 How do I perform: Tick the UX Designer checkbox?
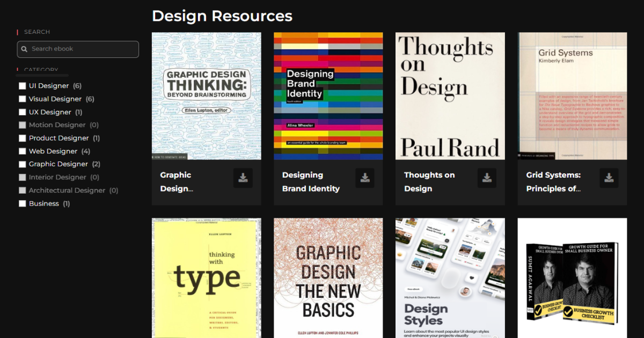[22, 112]
